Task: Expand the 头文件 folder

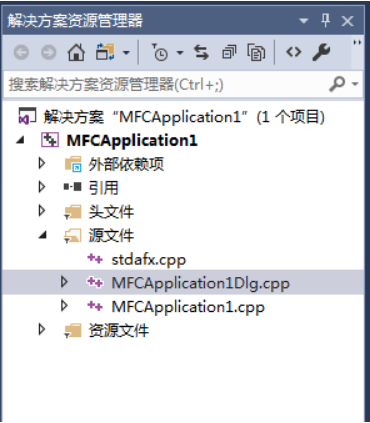Action: click(42, 211)
